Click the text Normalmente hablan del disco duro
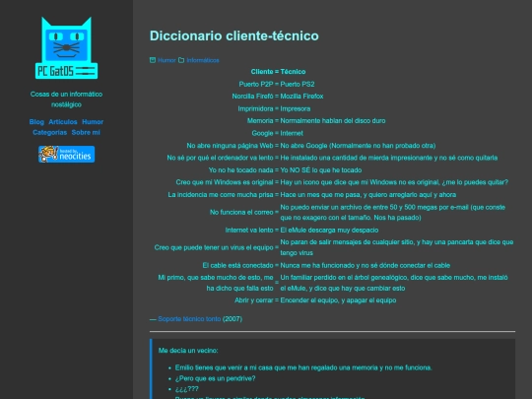Screen dimensions: 532x399 [x=333, y=121]
